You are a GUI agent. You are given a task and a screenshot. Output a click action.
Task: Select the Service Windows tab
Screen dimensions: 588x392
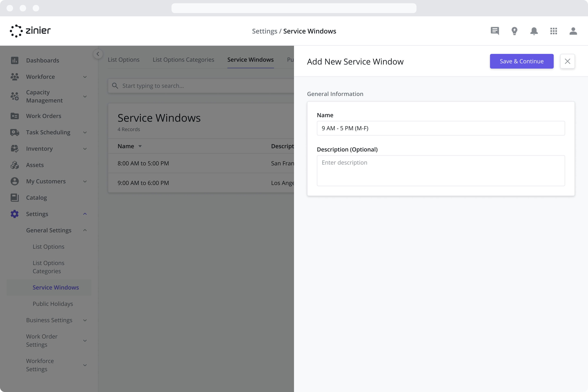point(250,59)
